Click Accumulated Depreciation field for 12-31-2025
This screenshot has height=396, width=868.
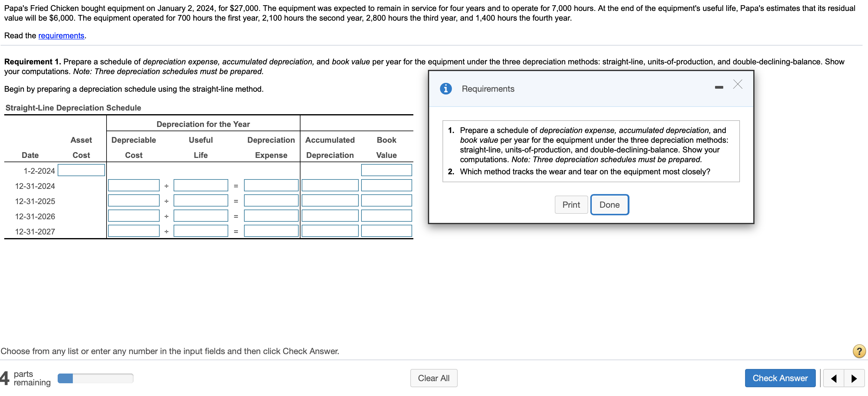[330, 200]
